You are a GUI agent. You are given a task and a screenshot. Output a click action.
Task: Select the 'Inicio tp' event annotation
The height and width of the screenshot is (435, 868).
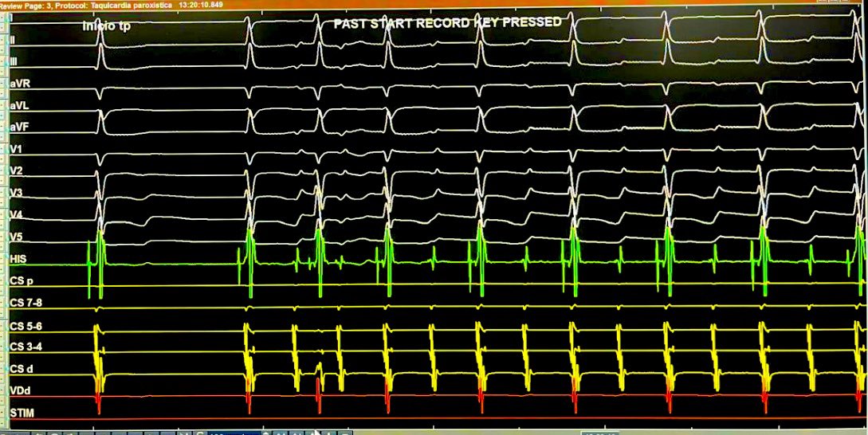[x=107, y=26]
